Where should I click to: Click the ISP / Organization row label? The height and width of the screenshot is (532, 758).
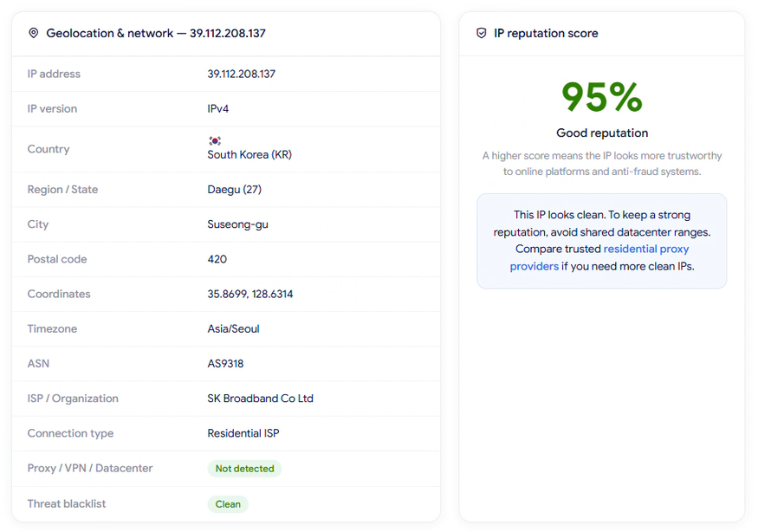tap(73, 399)
